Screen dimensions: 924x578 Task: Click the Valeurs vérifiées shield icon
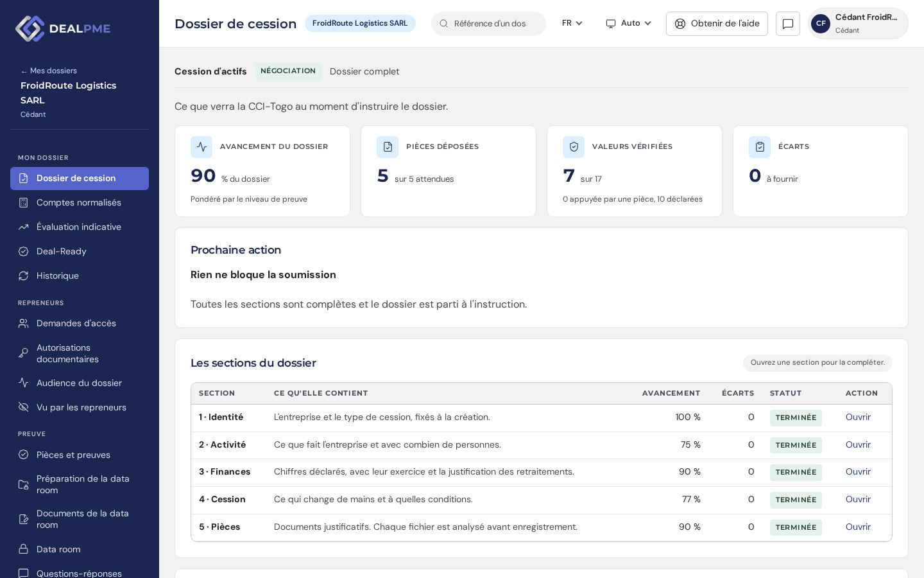pyautogui.click(x=574, y=147)
